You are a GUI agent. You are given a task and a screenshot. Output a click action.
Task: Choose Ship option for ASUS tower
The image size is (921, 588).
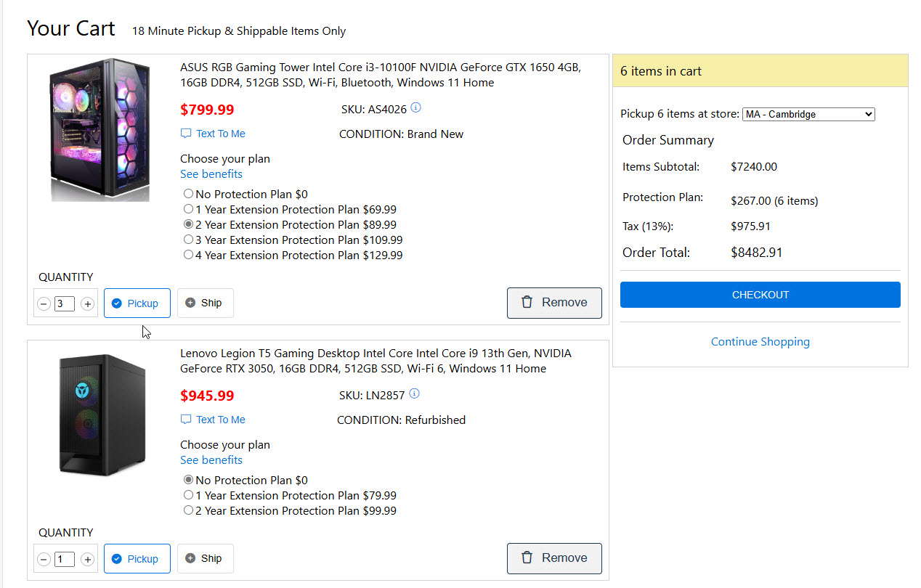(205, 303)
